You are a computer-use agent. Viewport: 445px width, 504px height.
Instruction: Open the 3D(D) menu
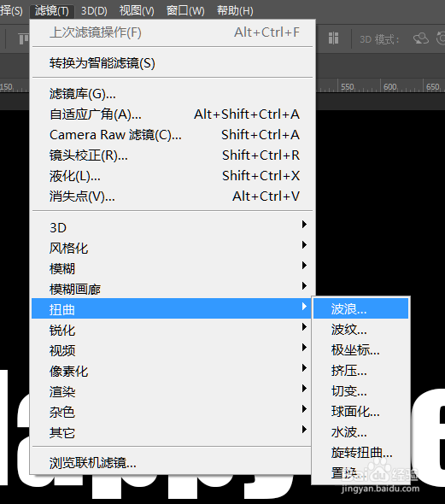point(94,11)
